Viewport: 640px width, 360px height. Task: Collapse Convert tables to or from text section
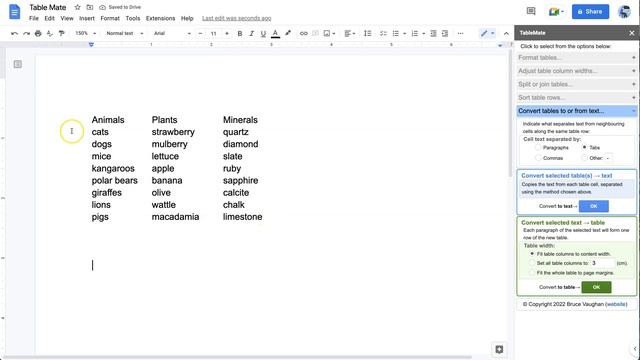point(576,111)
